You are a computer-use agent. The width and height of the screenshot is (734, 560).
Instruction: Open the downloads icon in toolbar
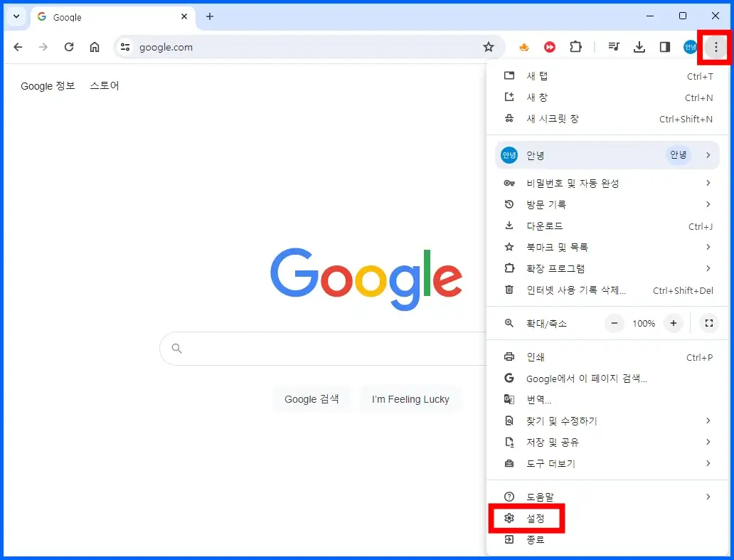tap(639, 47)
